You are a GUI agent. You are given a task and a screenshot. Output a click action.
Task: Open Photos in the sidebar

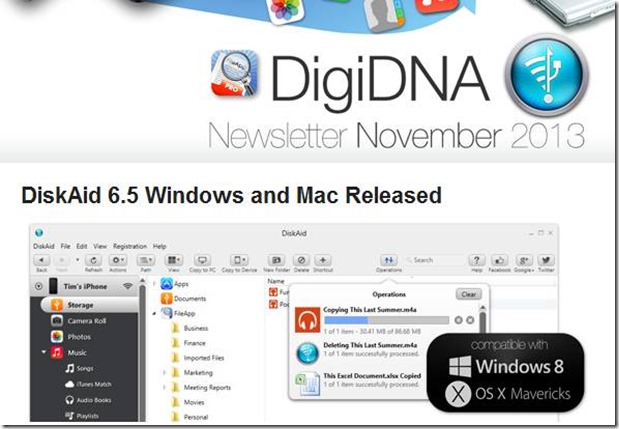79,337
